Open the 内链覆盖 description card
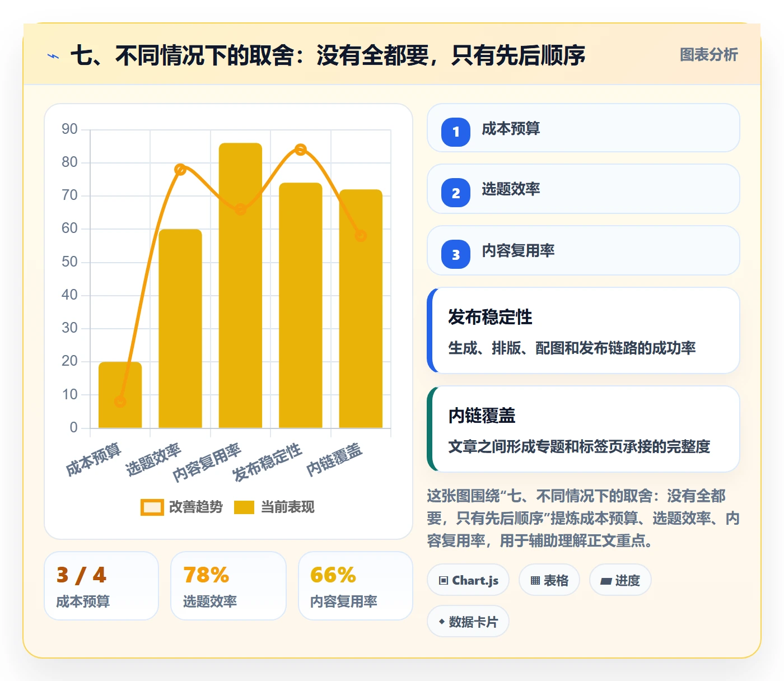Image resolution: width=784 pixels, height=681 pixels. [584, 429]
